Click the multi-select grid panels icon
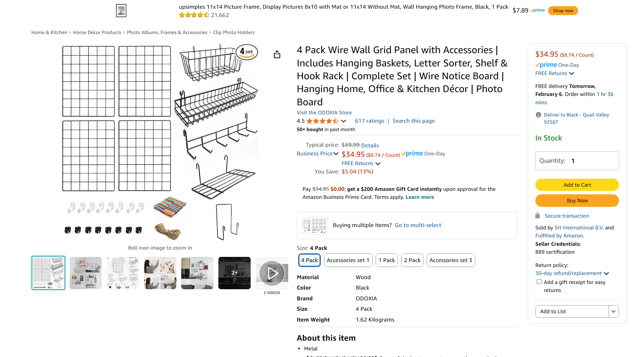This screenshot has width=644, height=357. [315, 225]
